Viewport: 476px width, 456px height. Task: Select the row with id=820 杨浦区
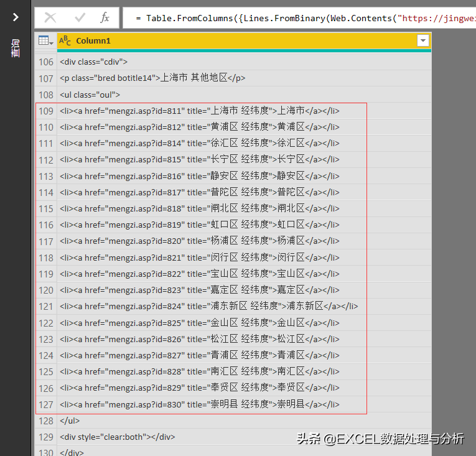coord(244,241)
